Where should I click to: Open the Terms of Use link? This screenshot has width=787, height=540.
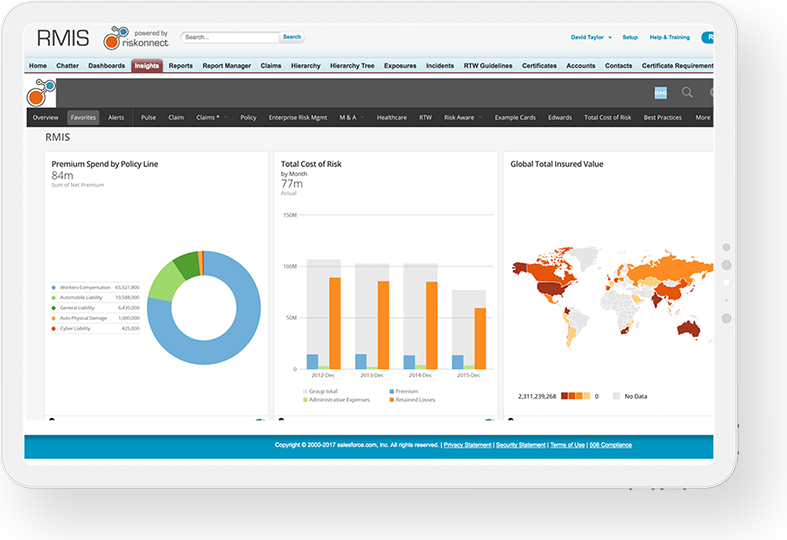[567, 445]
